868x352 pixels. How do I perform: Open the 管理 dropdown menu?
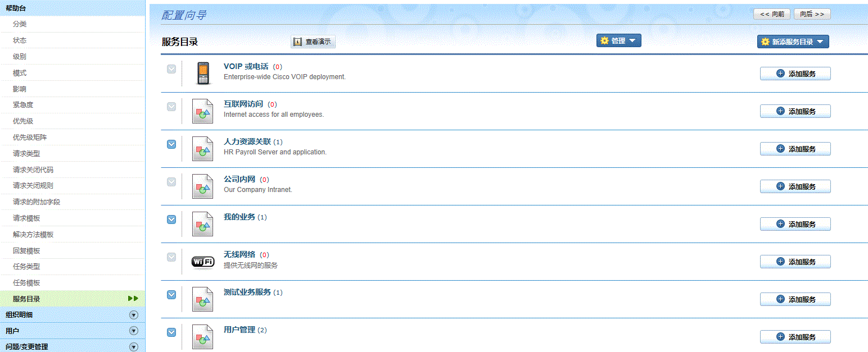pyautogui.click(x=618, y=40)
